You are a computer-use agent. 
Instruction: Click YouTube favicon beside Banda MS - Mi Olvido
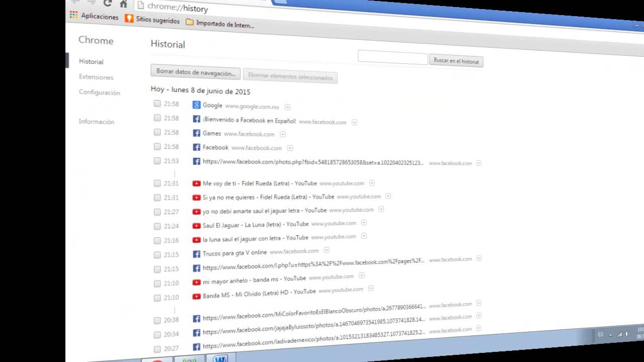coord(197,297)
